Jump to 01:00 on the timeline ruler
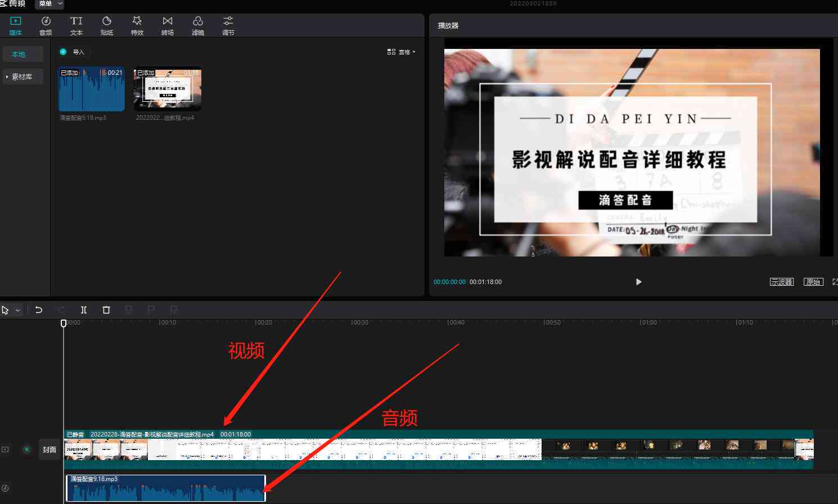Image resolution: width=838 pixels, height=504 pixels. [648, 323]
